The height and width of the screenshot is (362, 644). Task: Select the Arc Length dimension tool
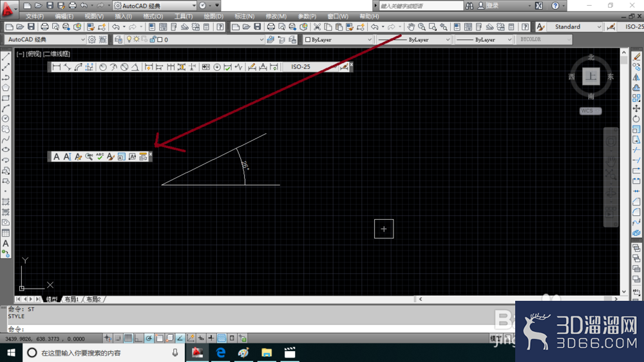pyautogui.click(x=78, y=67)
